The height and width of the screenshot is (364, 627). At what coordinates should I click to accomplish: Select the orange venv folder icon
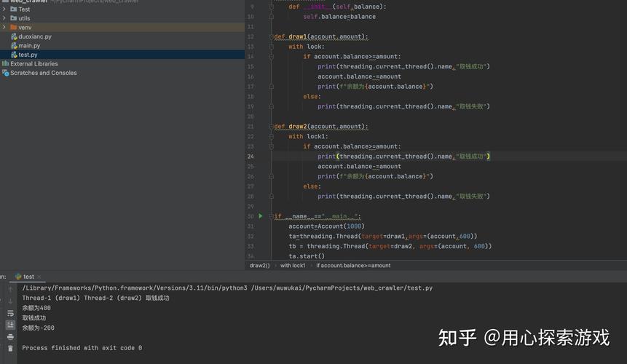14,27
